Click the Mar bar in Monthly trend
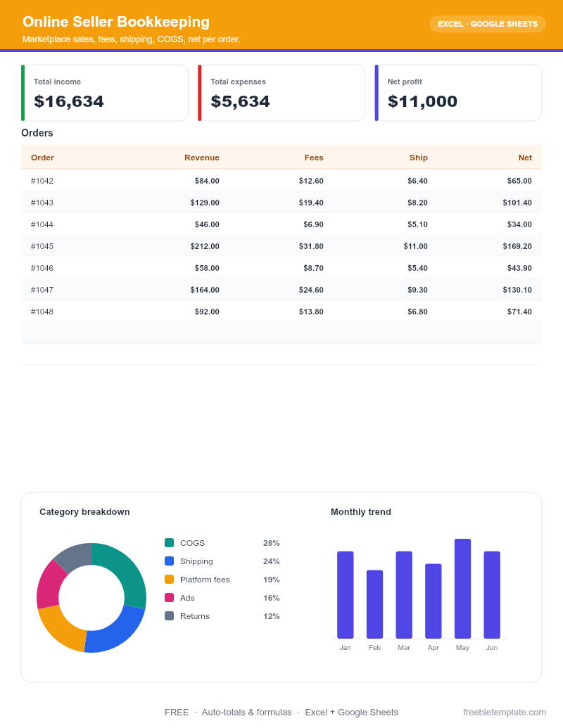Image resolution: width=563 pixels, height=728 pixels. click(x=404, y=595)
